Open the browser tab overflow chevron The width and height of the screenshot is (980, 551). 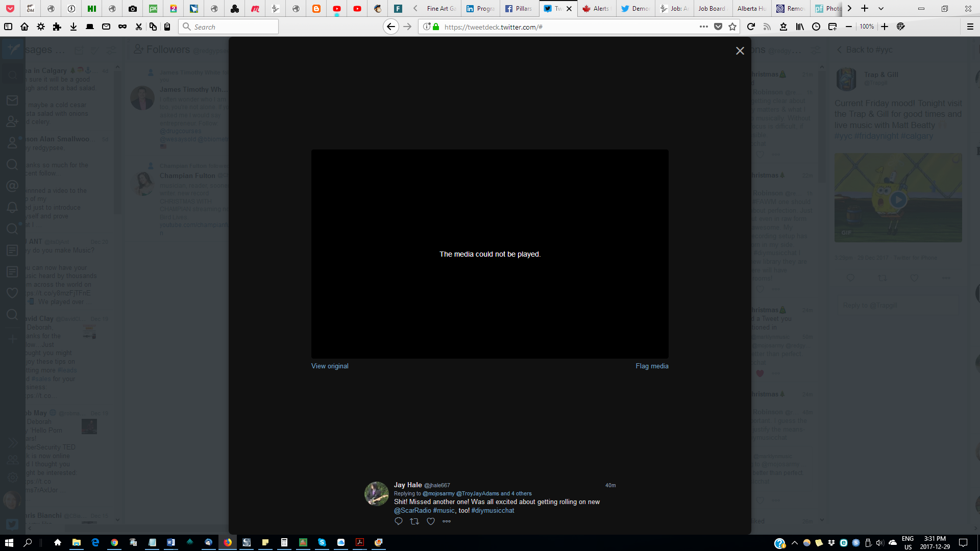point(849,8)
